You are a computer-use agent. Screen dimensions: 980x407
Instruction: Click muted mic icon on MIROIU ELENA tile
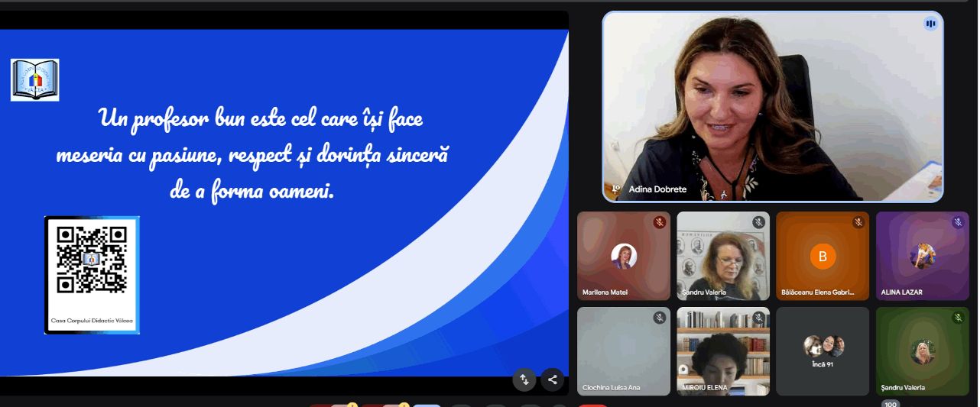pyautogui.click(x=758, y=318)
